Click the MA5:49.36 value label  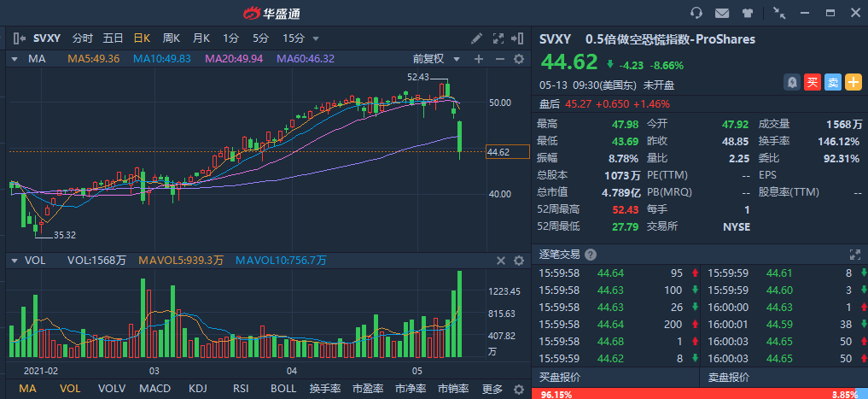pos(94,59)
